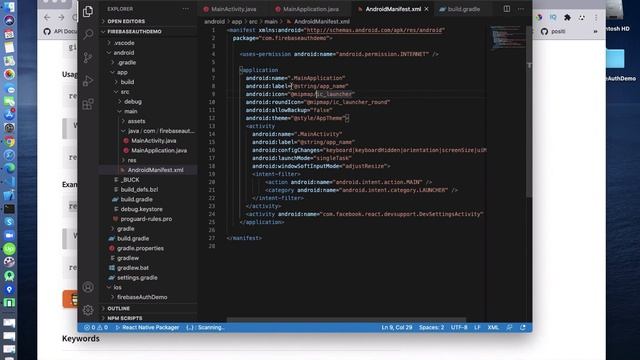Open notifications bell in status bar
The image size is (640, 360).
[522, 327]
